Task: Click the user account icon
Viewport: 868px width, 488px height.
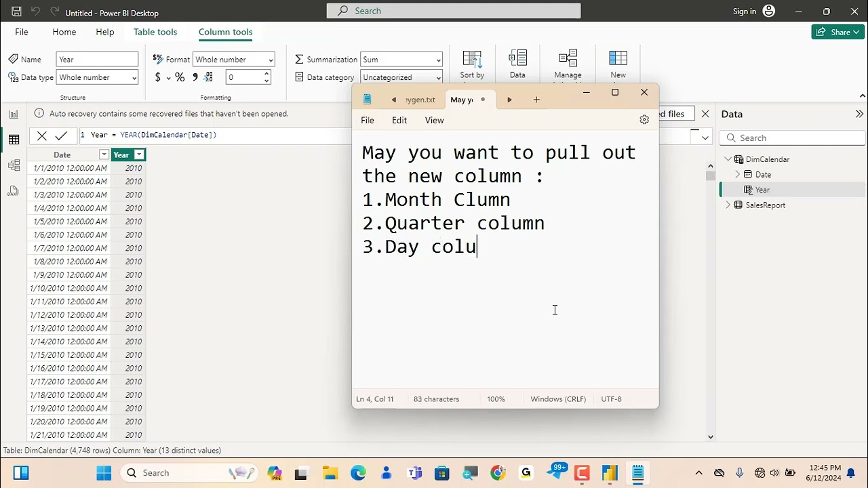Action: 768,11
